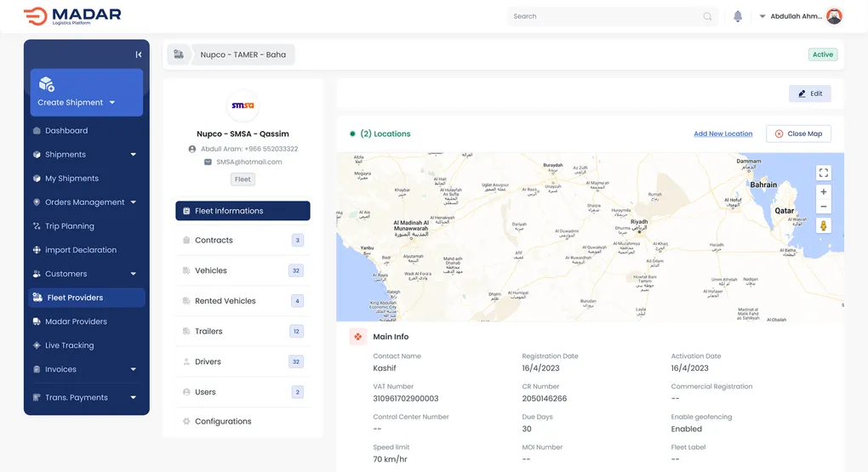Select the Fleet Informations tab

(243, 211)
